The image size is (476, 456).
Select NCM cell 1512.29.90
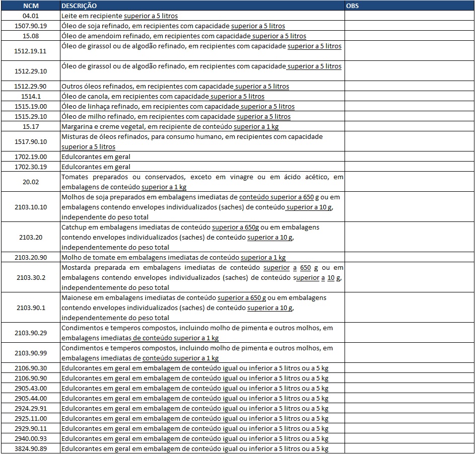31,86
